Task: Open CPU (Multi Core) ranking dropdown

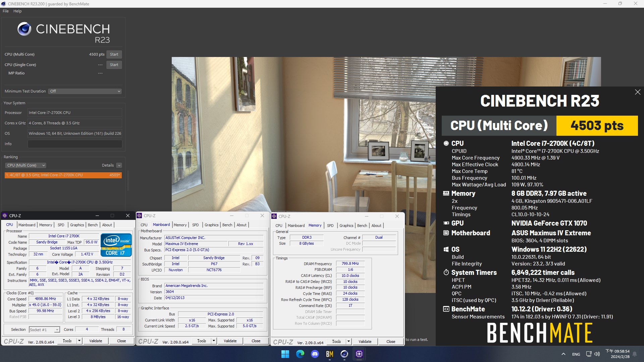Action: 25,165
